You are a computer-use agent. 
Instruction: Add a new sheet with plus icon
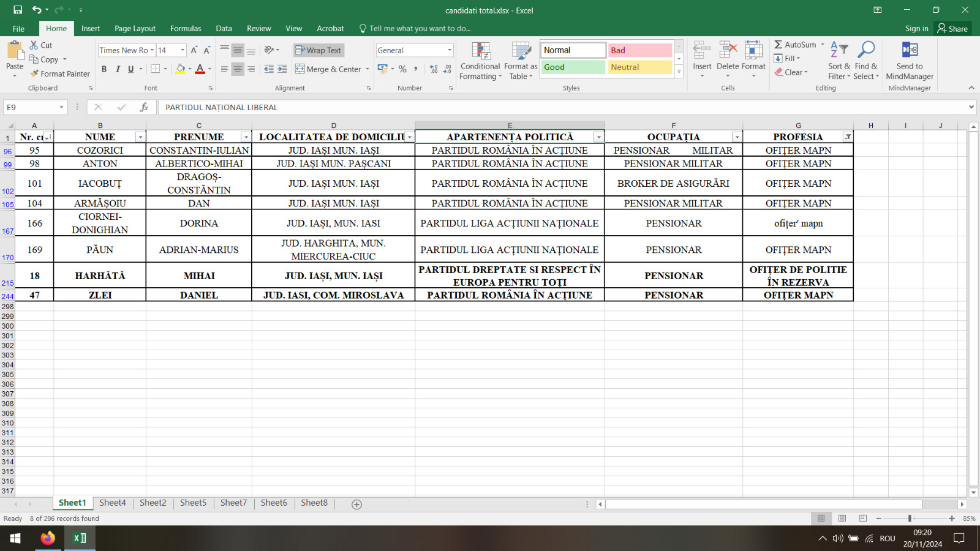tap(356, 504)
